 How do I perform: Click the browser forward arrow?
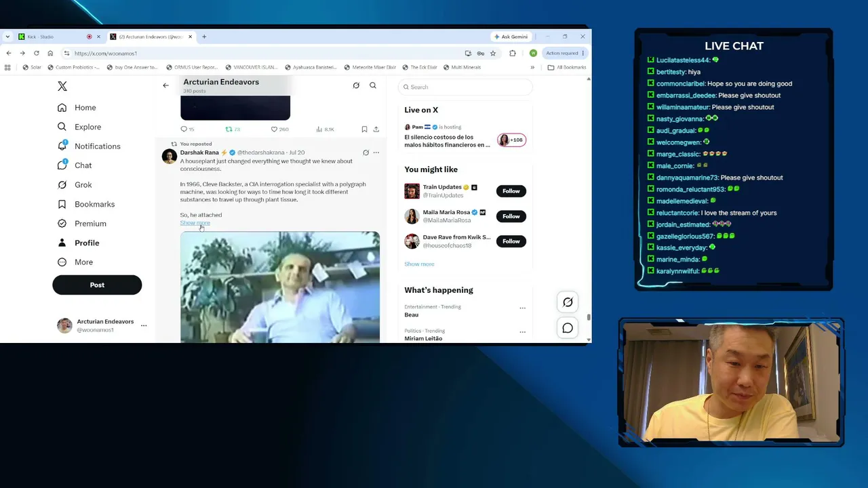(22, 53)
